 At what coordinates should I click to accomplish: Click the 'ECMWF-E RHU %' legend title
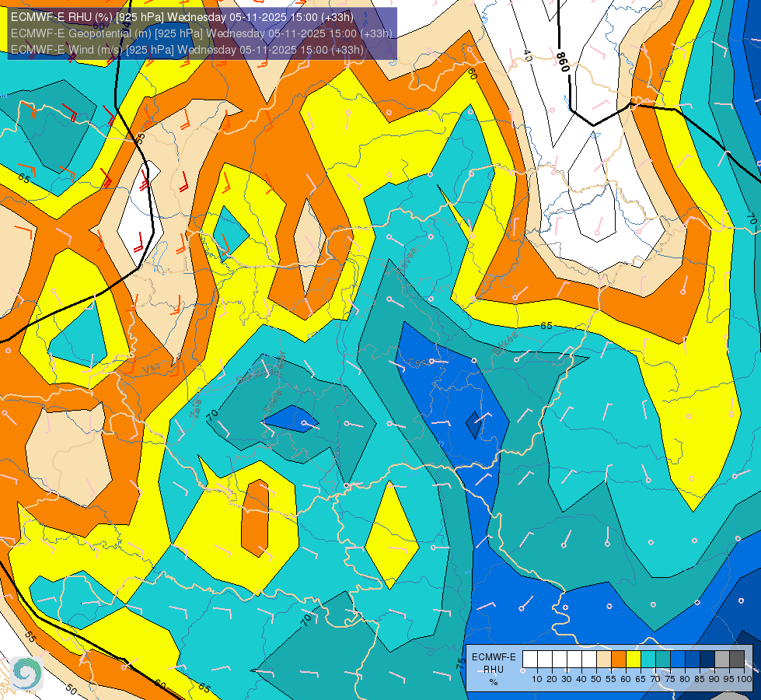[x=494, y=670]
